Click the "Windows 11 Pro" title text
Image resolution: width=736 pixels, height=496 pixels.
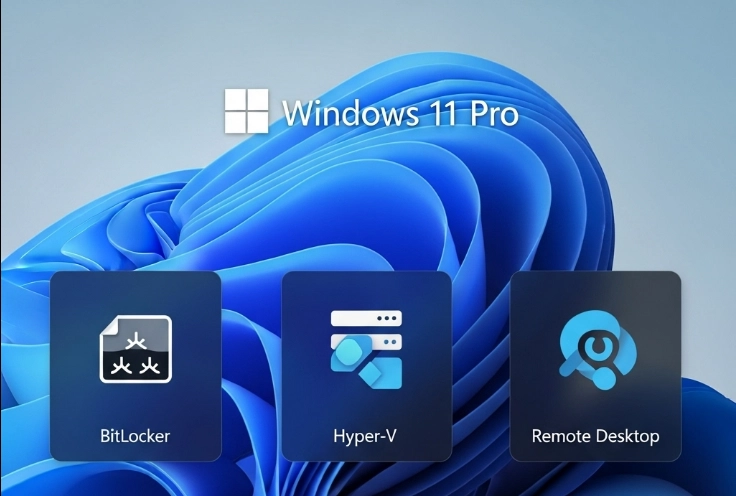point(400,113)
